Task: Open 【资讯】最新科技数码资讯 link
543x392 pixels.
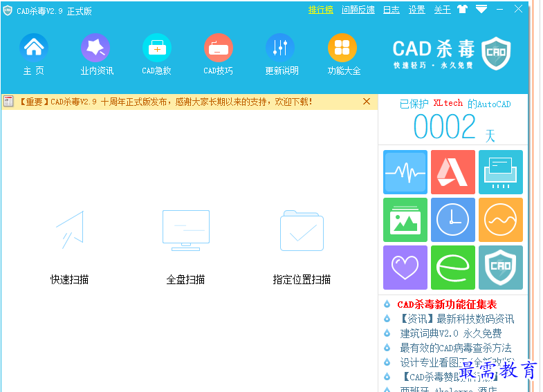Action: click(457, 319)
